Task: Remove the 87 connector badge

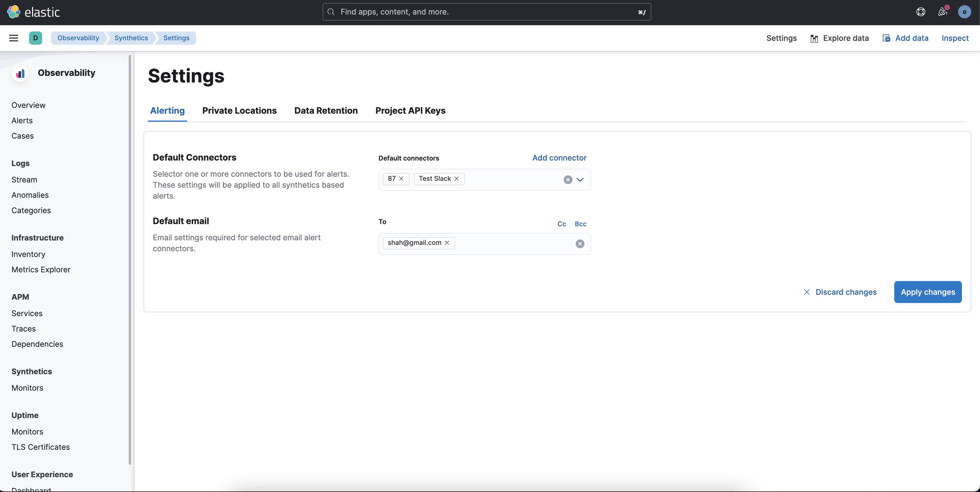Action: point(401,179)
